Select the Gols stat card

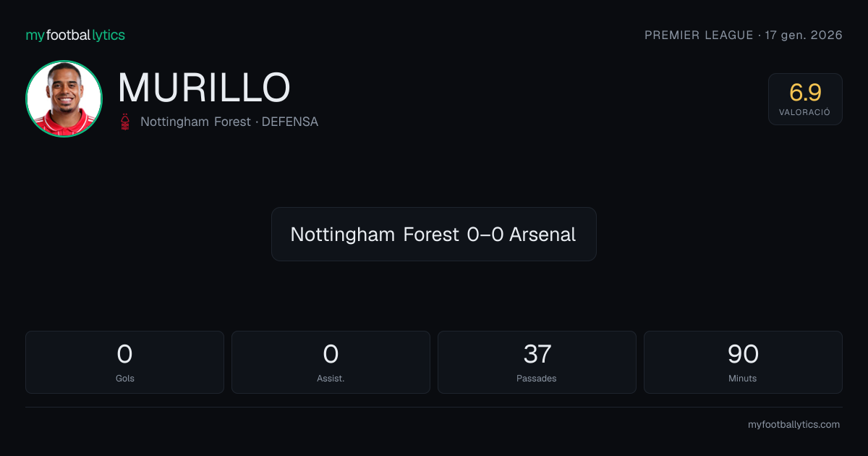124,362
